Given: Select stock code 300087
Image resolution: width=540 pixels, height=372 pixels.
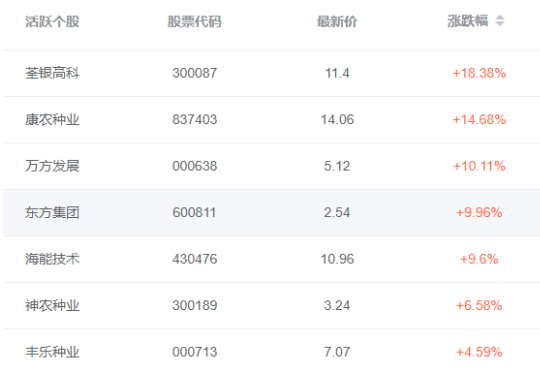Looking at the screenshot, I should point(195,73).
